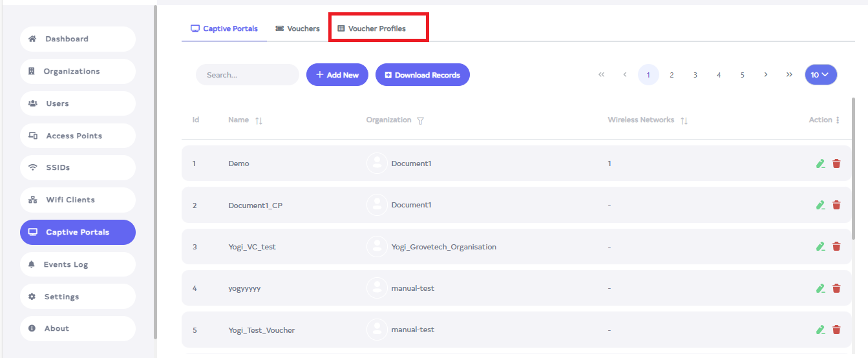The width and height of the screenshot is (868, 358).
Task: Sort by Name column arrows
Action: point(259,120)
